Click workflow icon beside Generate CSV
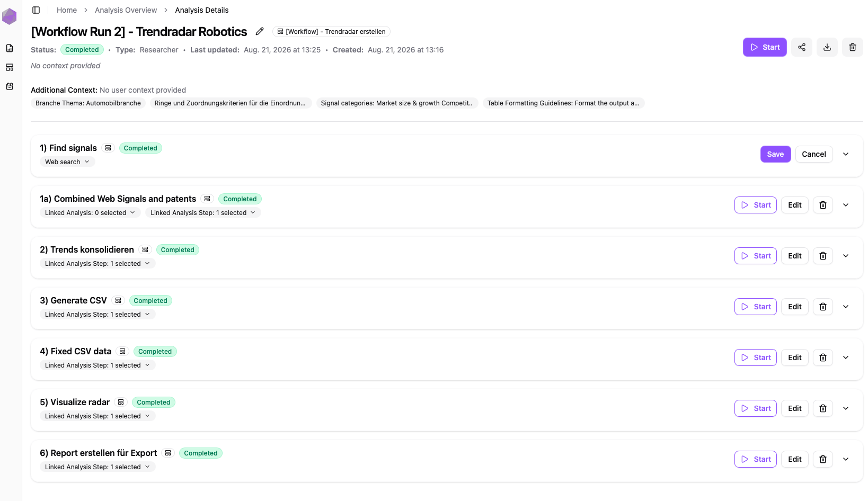 click(x=118, y=301)
